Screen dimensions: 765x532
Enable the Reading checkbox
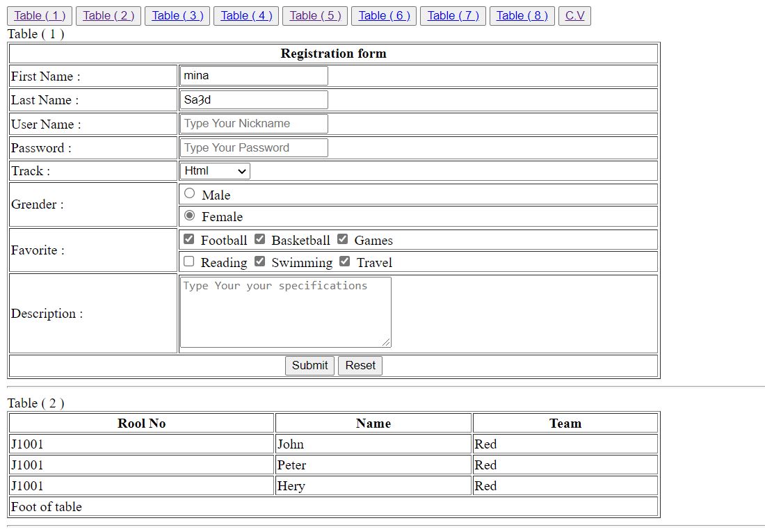(x=189, y=261)
